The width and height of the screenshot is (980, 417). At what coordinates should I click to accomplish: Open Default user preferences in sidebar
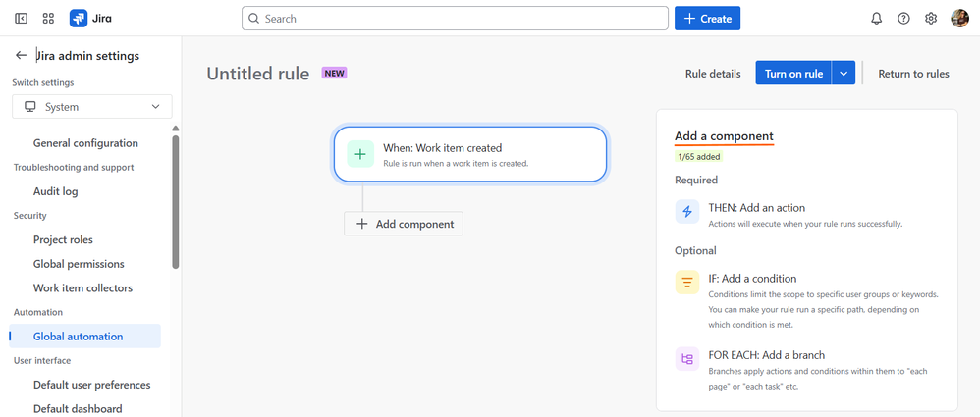coord(92,385)
